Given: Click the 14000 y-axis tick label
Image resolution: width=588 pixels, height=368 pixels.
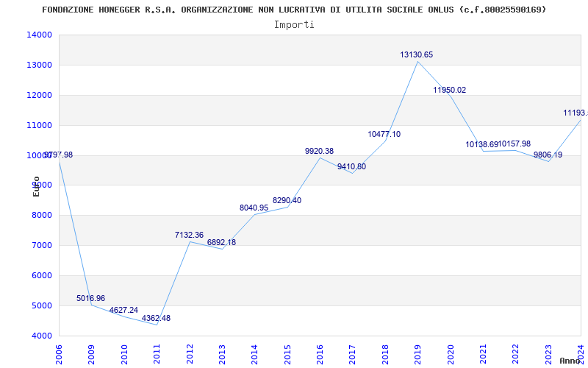Looking at the screenshot, I should [x=39, y=35].
